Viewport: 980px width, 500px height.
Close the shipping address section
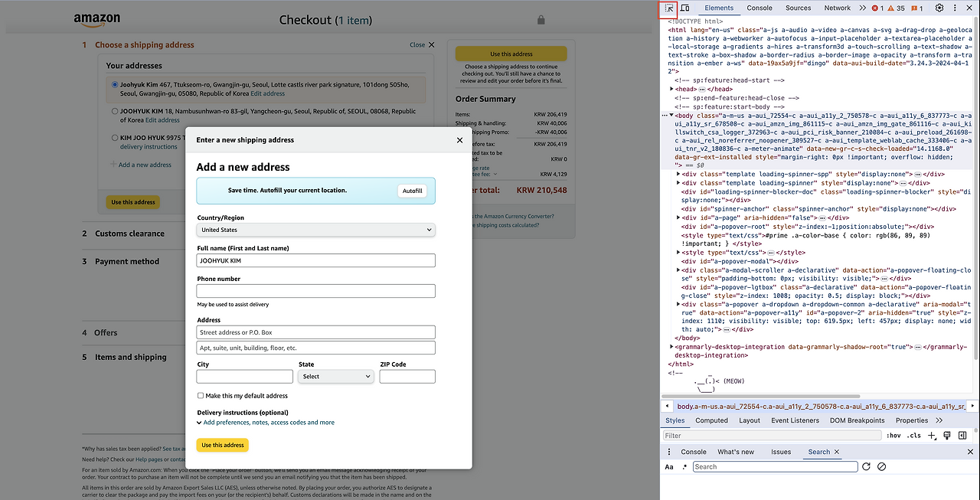[x=423, y=45]
